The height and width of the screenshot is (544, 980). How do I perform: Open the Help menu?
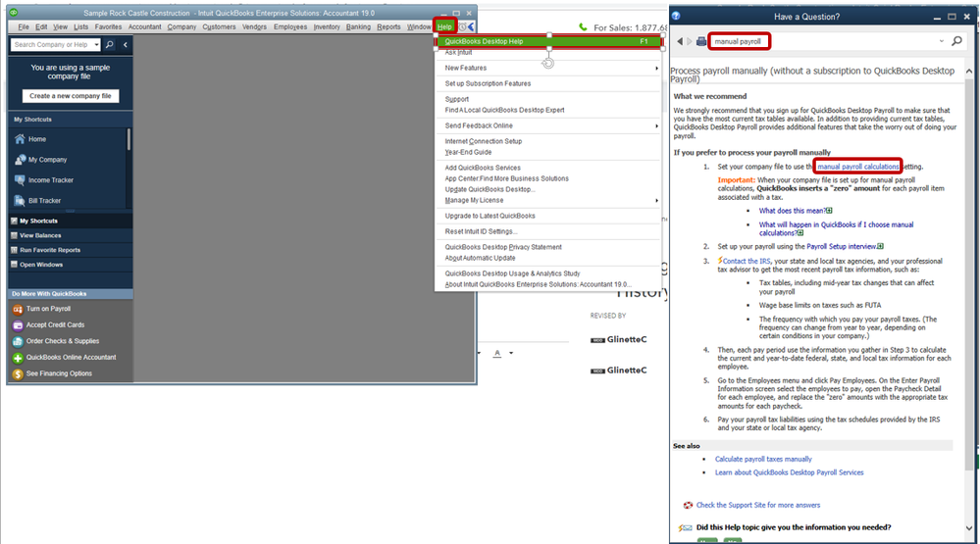(x=444, y=26)
